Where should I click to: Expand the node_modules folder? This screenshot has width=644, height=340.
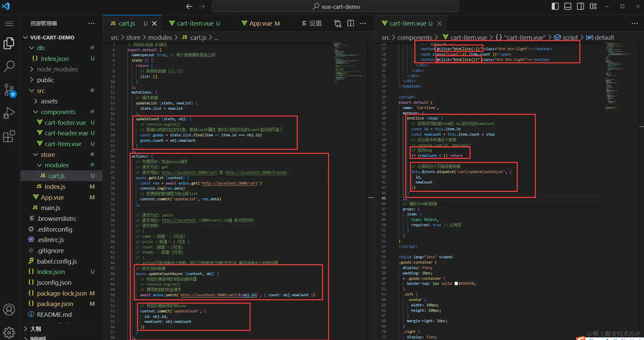(62, 69)
